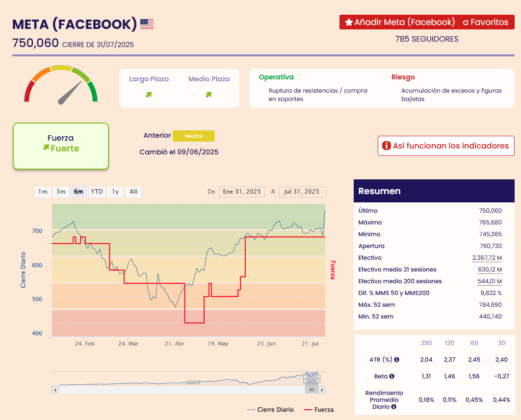Click the 20 column header in stats table

tap(502, 343)
